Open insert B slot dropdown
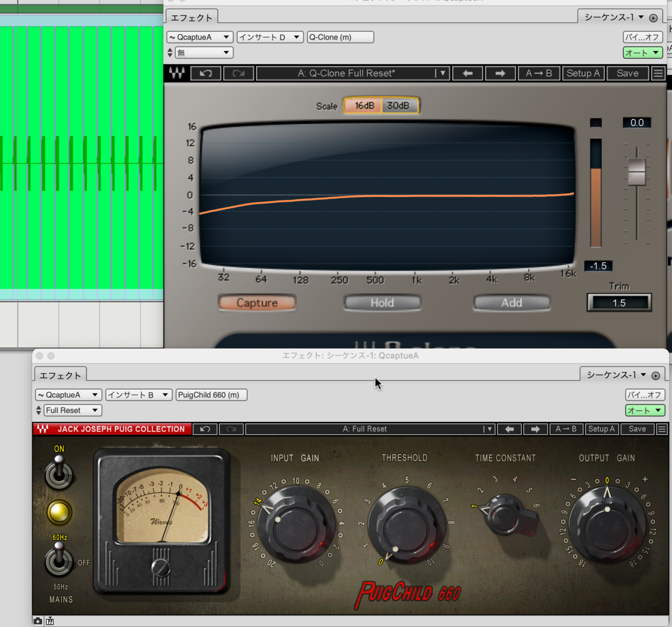This screenshot has height=627, width=672. (x=139, y=395)
